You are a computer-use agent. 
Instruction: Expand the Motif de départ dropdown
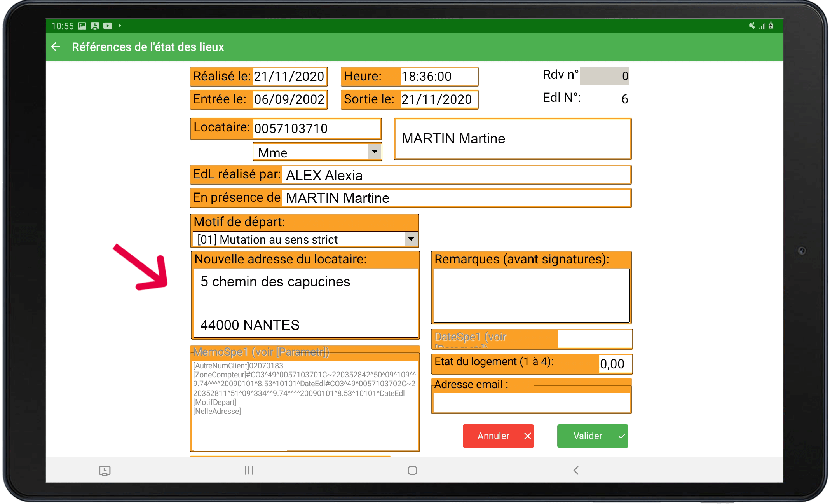pos(411,239)
